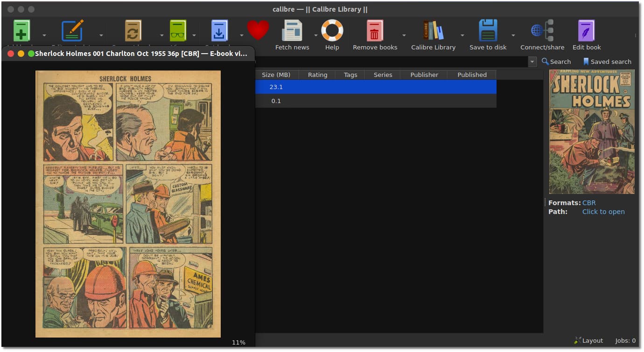Open the CBR format link
Viewport: 644px width, 352px height.
tap(588, 202)
